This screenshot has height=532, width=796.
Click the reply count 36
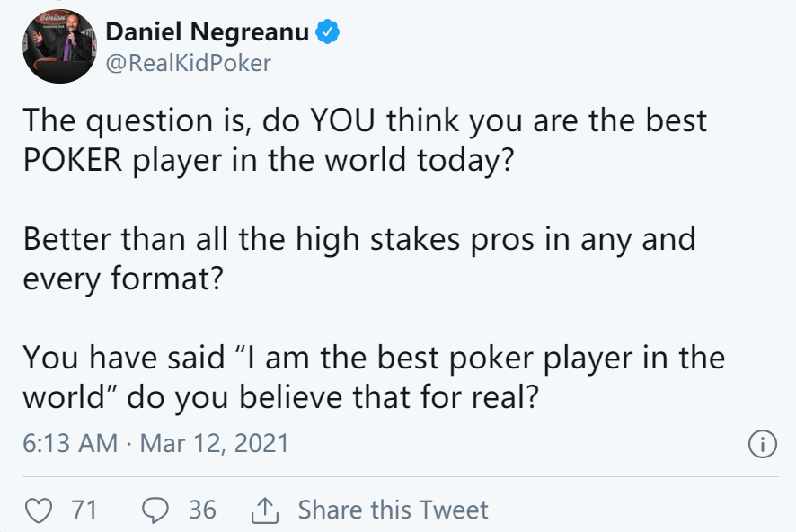[202, 510]
